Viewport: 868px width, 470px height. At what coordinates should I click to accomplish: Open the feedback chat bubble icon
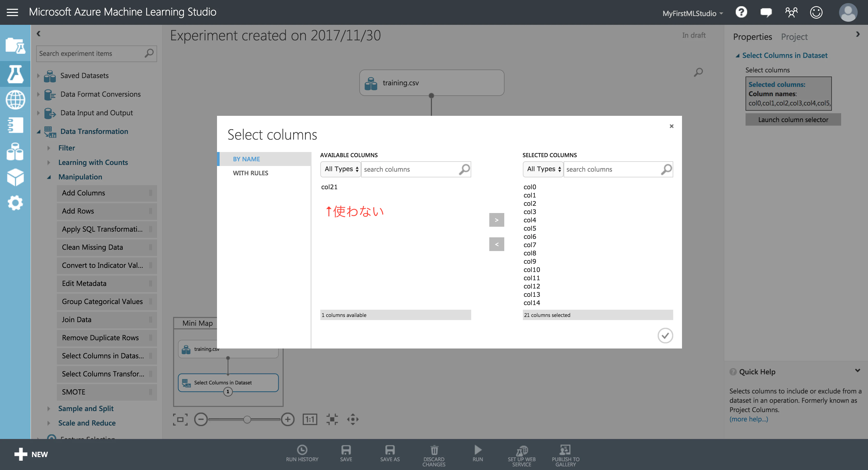(x=766, y=13)
